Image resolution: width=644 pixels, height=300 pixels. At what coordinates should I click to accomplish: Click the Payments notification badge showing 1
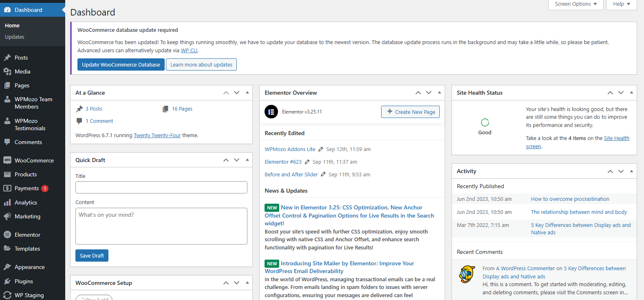(45, 189)
